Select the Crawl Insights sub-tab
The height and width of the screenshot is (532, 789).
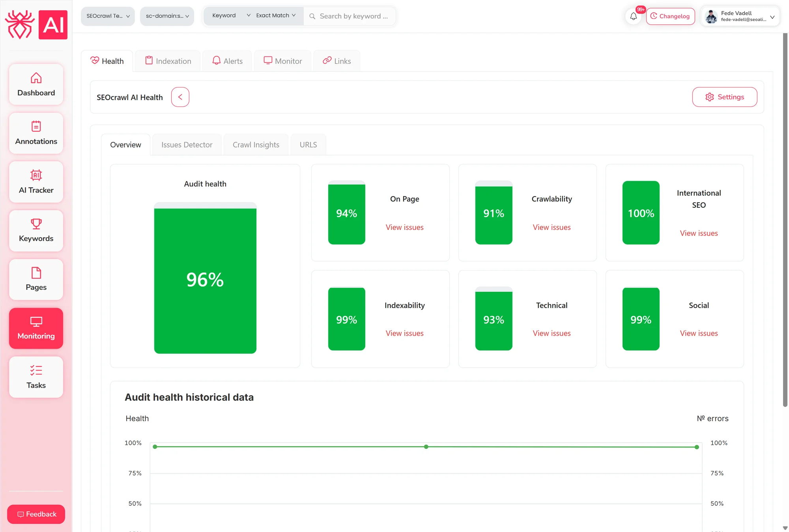(x=256, y=145)
